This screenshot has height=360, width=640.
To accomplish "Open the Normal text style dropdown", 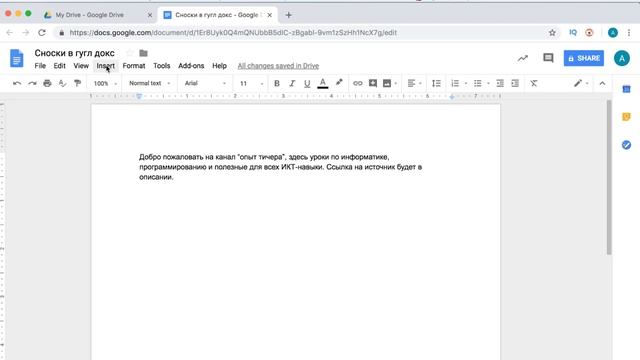I will tap(149, 83).
